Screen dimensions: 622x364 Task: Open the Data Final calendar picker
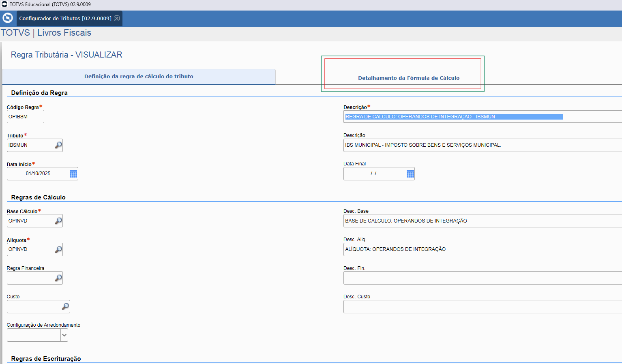click(410, 174)
